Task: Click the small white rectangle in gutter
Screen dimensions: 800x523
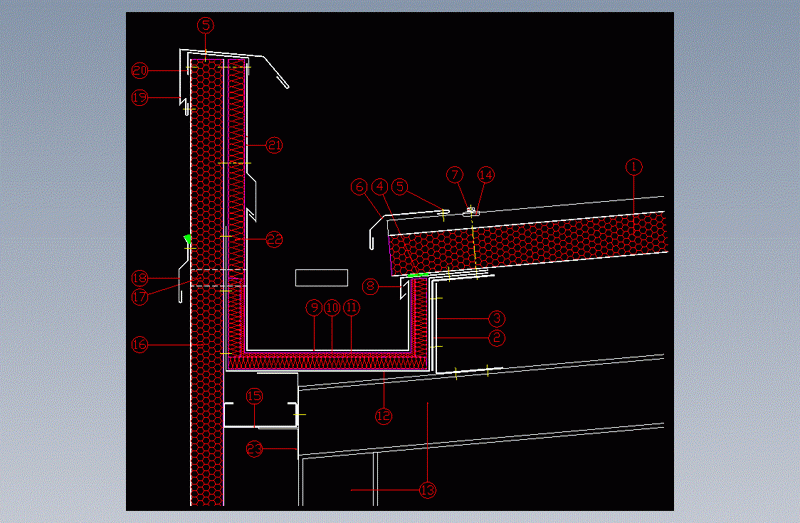Action: click(x=321, y=277)
